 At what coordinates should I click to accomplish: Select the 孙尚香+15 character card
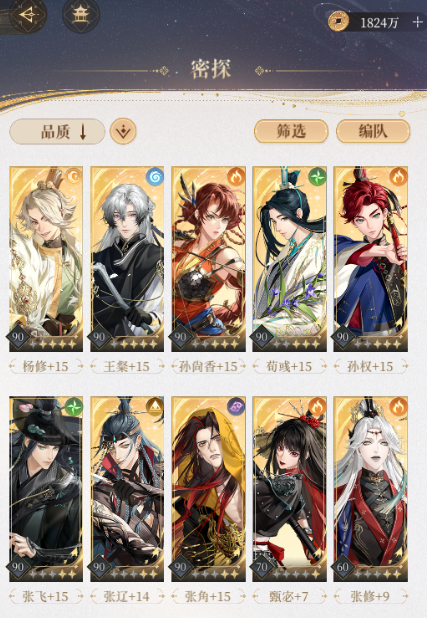click(x=208, y=259)
